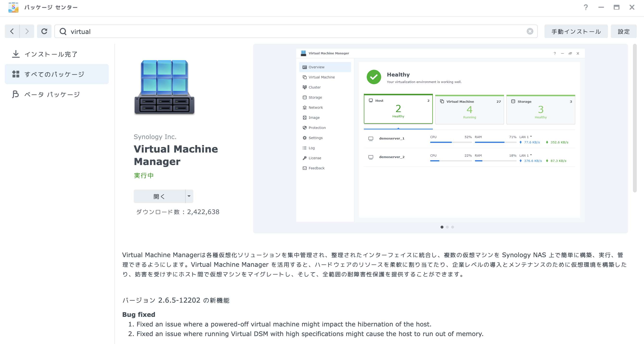Screen dimensions: 644x344
Task: Show the second screenshot via carousel dot
Action: pyautogui.click(x=447, y=227)
